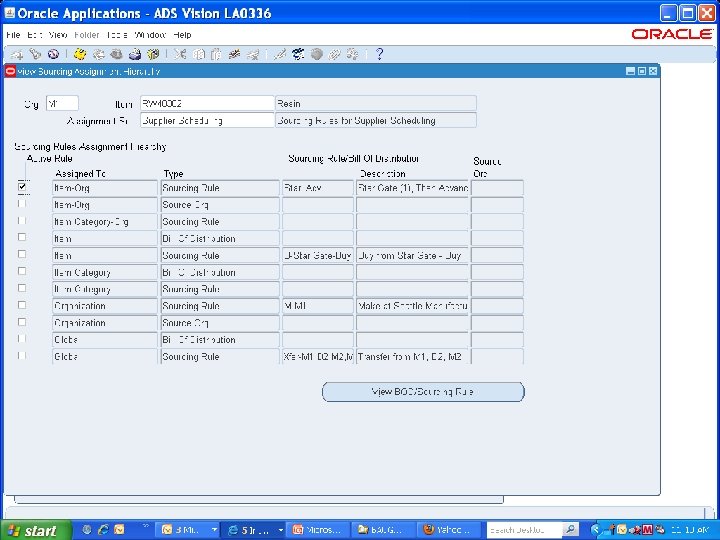The image size is (720, 540).
Task: Toggle checkbox for Organization Source Org row
Action: click(22, 322)
